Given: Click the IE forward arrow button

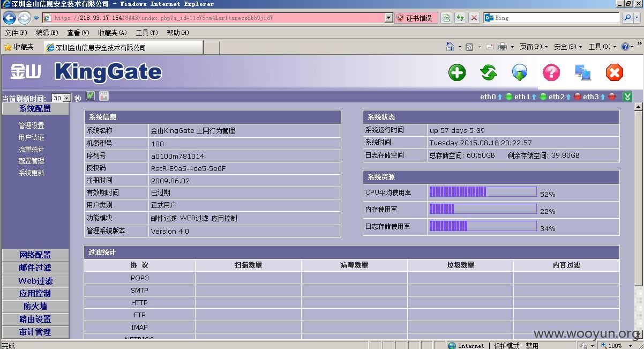Looking at the screenshot, I should [x=24, y=18].
